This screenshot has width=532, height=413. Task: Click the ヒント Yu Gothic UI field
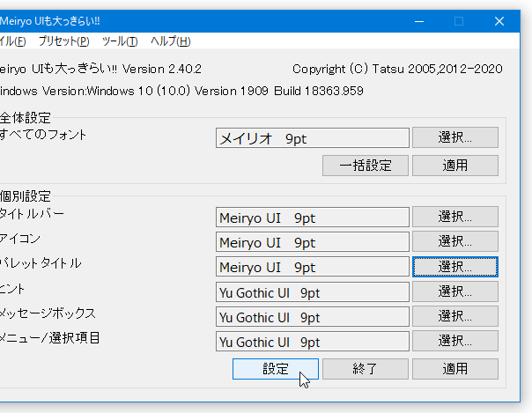[312, 292]
